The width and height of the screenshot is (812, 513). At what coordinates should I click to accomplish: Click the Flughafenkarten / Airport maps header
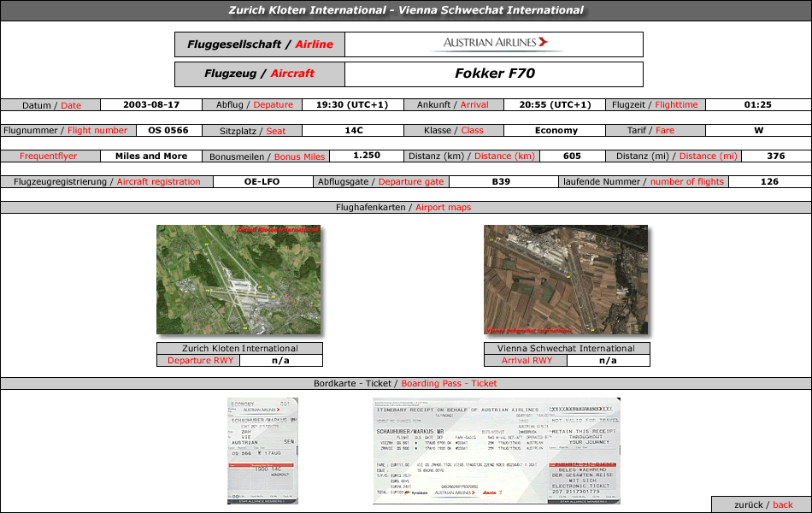(406, 208)
